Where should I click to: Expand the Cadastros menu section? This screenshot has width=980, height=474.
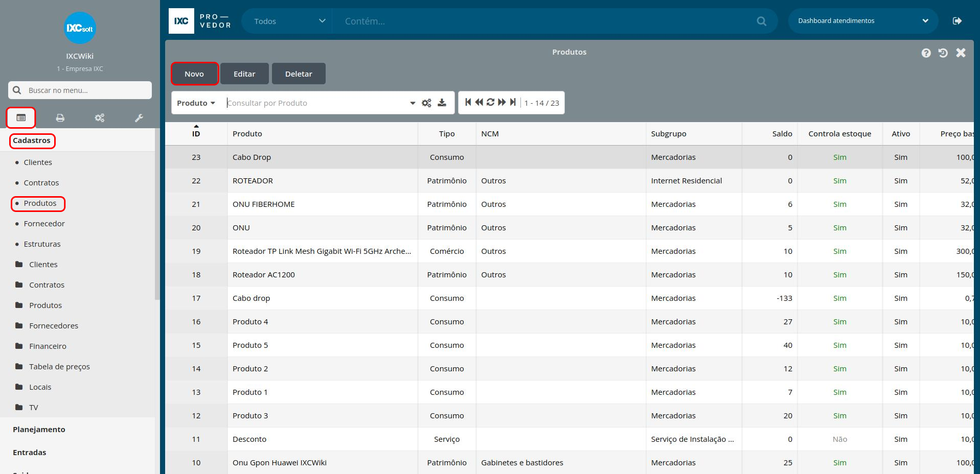32,140
